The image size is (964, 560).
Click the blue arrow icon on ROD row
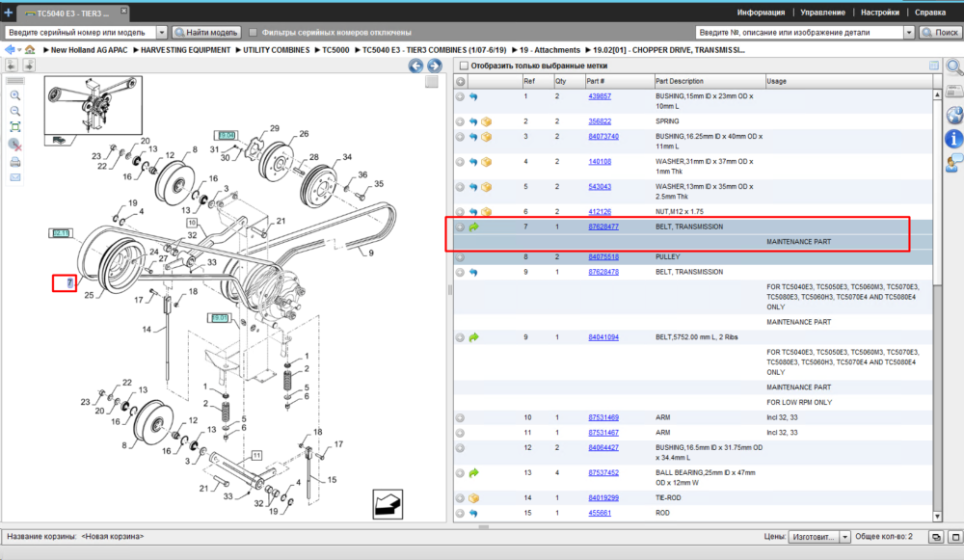click(x=473, y=513)
